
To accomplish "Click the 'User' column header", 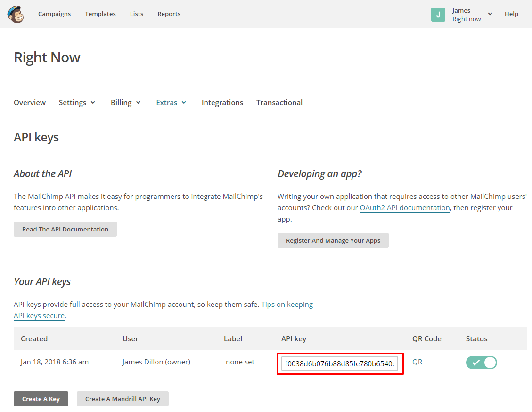I will coord(130,338).
